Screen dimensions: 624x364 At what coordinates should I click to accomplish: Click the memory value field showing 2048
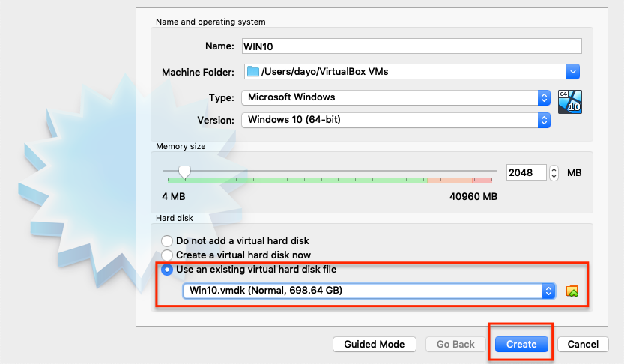pos(526,173)
